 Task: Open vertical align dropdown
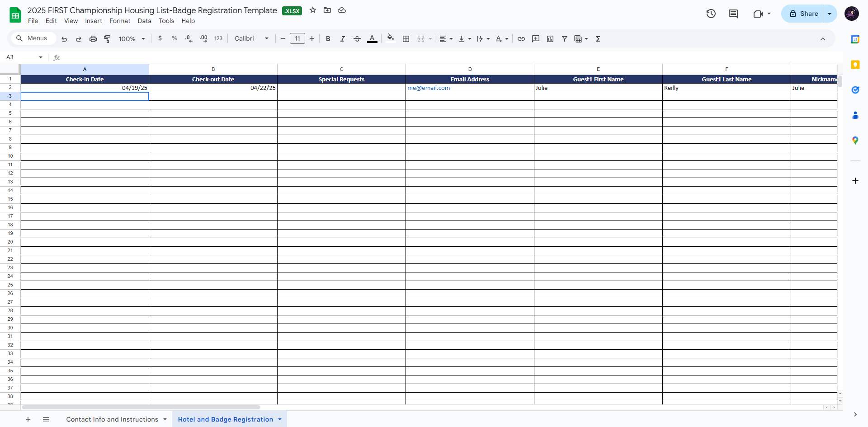(465, 39)
